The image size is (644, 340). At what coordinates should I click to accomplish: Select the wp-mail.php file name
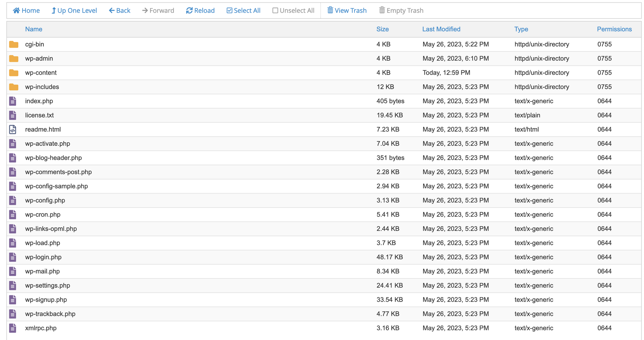click(43, 271)
